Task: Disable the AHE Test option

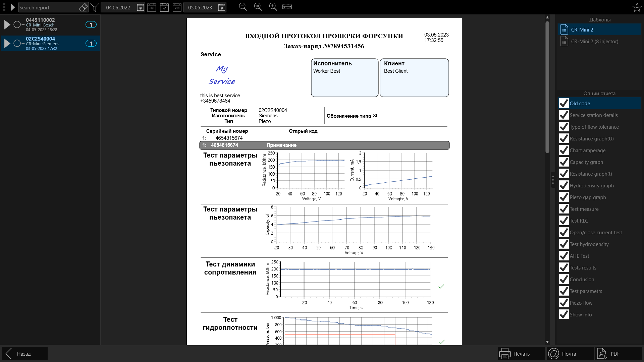Action: (564, 256)
